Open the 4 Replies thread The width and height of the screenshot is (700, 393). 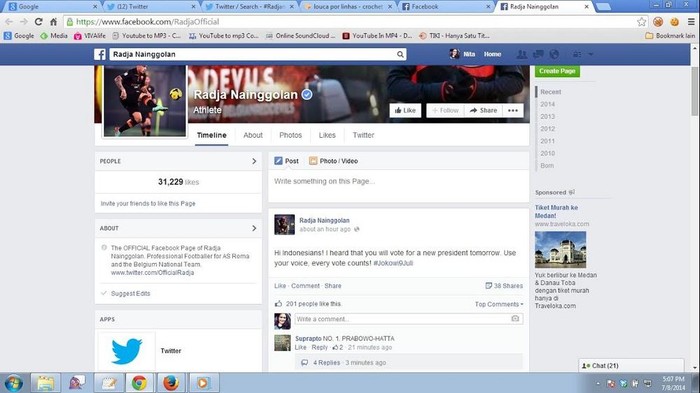[x=326, y=363]
